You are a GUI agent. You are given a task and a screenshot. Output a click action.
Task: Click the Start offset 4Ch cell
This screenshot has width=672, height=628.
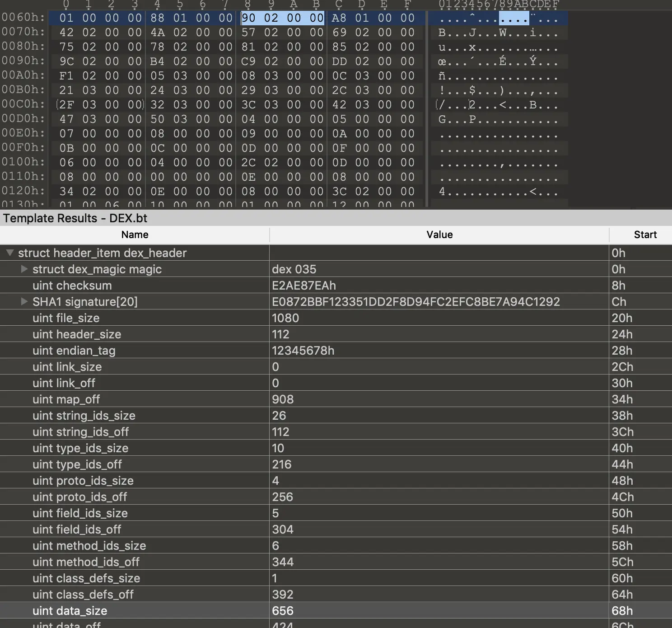(x=623, y=497)
